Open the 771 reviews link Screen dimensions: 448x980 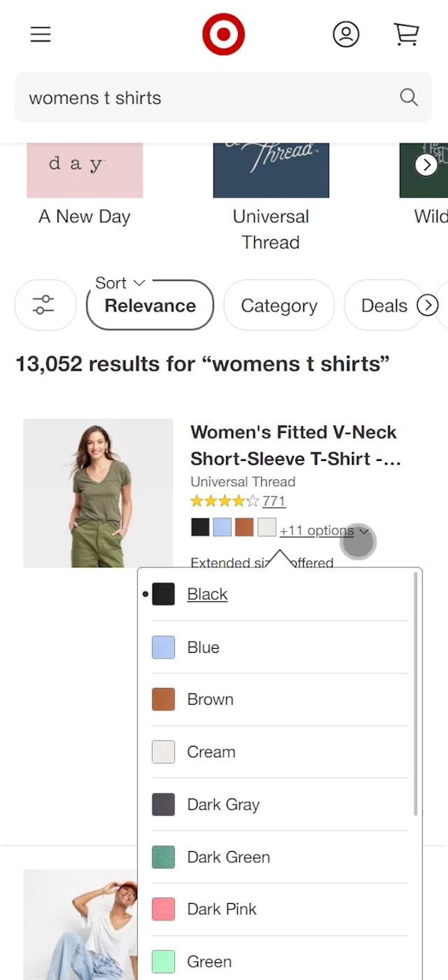(274, 501)
